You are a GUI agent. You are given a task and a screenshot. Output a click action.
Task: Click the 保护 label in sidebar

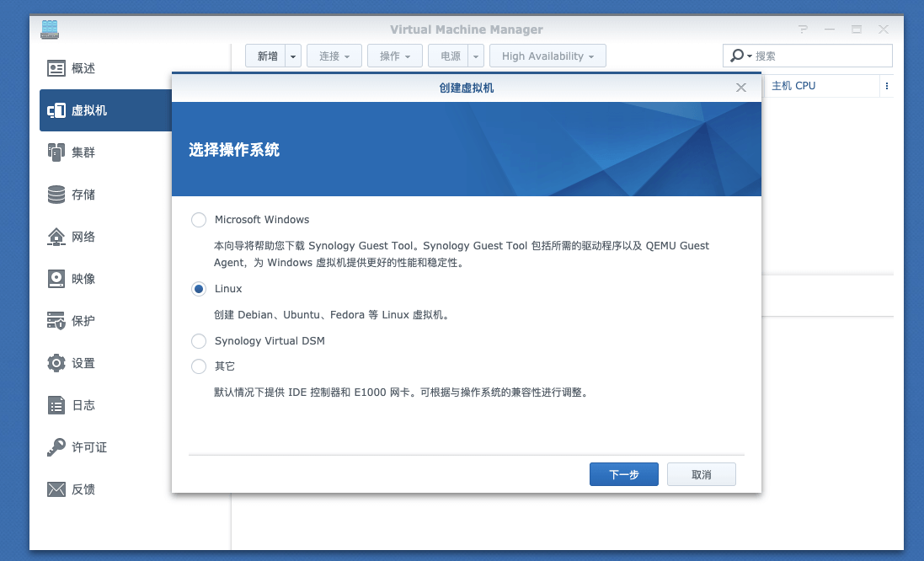click(x=83, y=321)
